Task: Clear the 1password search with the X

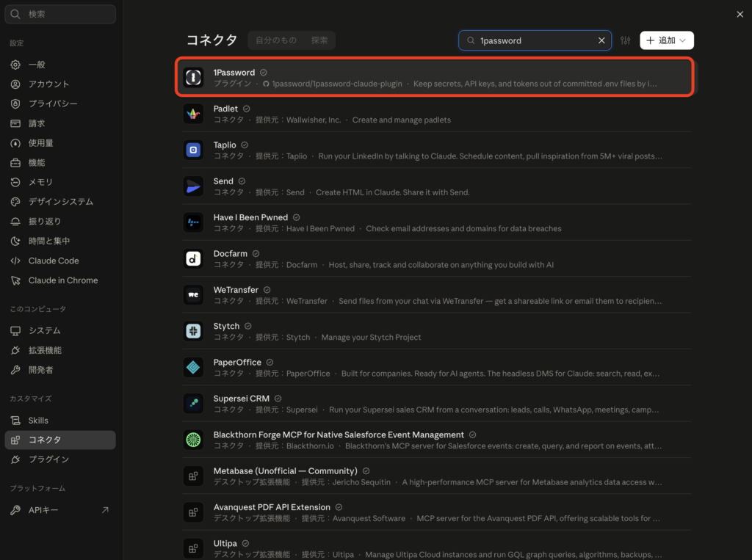Action: [601, 40]
